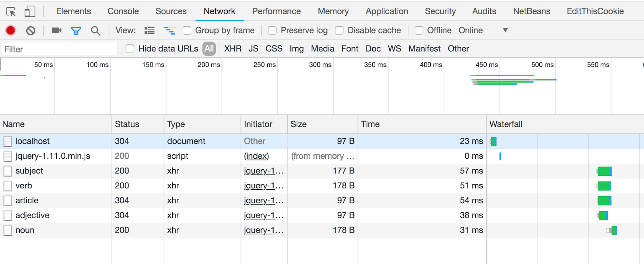The width and height of the screenshot is (644, 264).
Task: Toggle the device toolbar icon
Action: 30,12
